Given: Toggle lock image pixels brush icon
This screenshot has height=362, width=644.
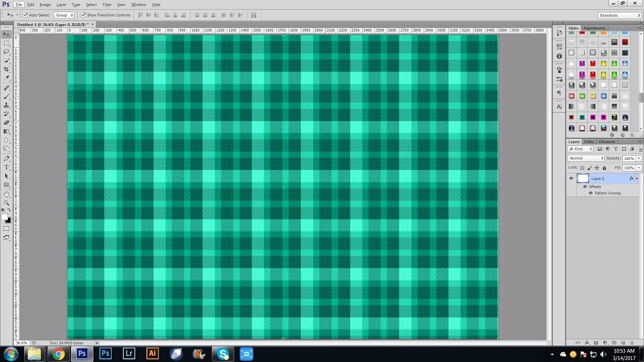Looking at the screenshot, I should pyautogui.click(x=590, y=168).
